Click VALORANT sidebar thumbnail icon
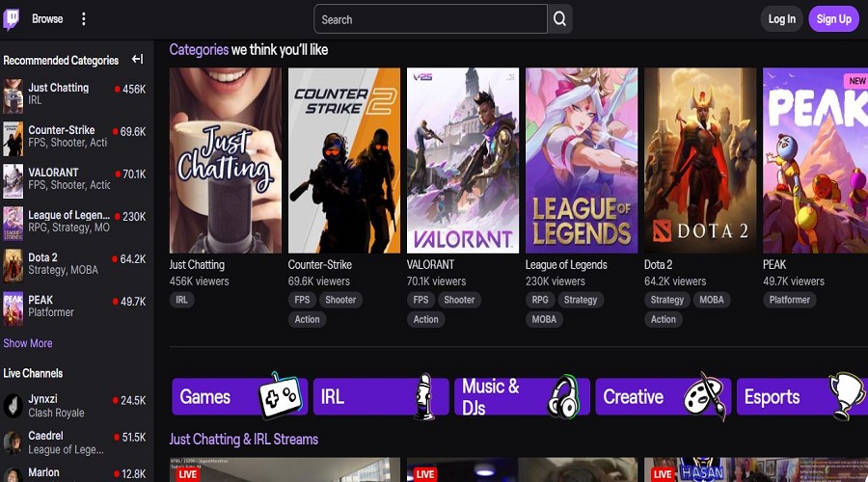 point(14,181)
